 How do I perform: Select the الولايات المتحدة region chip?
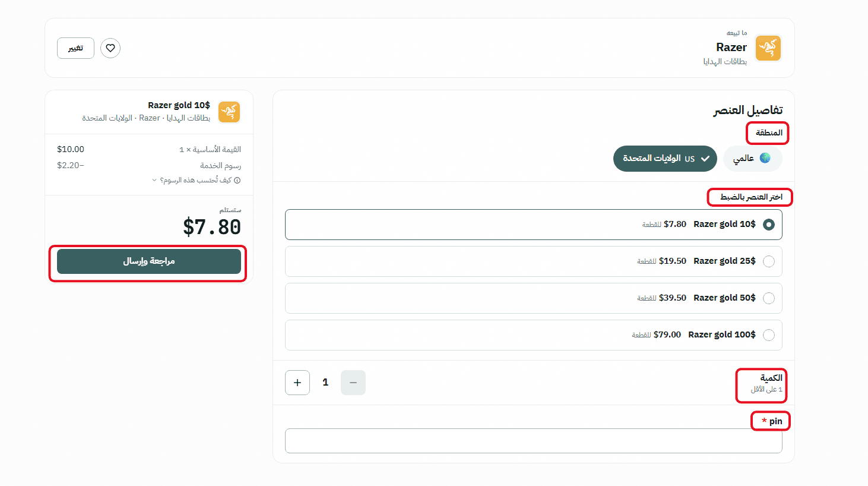[x=665, y=159]
